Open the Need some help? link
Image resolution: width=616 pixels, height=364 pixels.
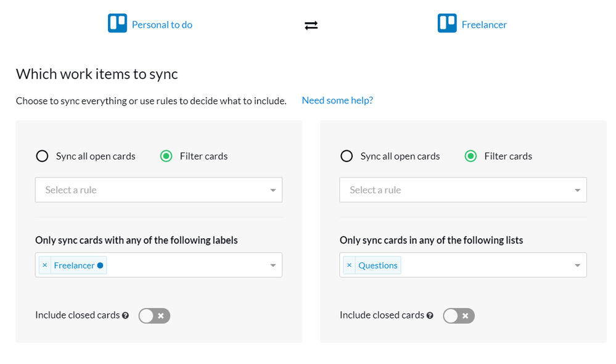point(337,100)
